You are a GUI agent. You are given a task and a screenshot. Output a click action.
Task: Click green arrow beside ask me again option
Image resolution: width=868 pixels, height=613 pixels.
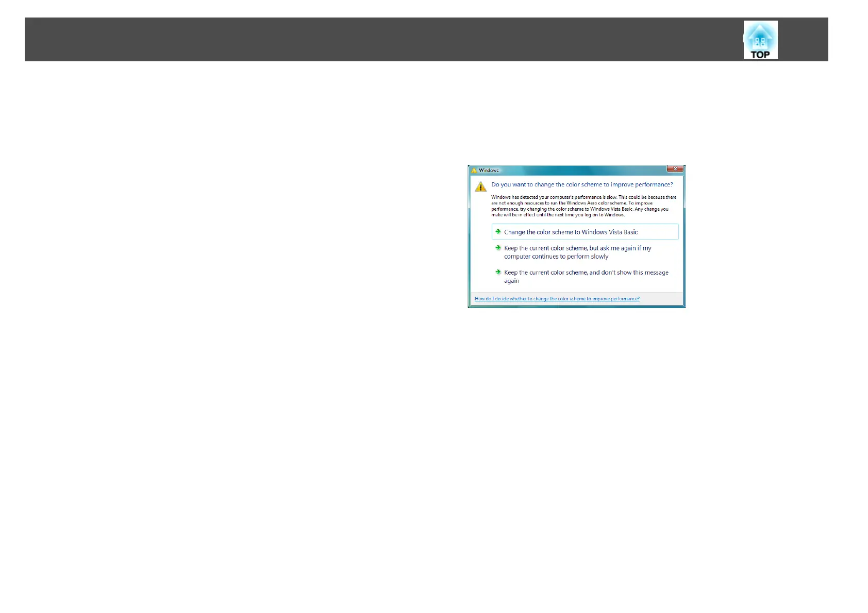click(498, 248)
